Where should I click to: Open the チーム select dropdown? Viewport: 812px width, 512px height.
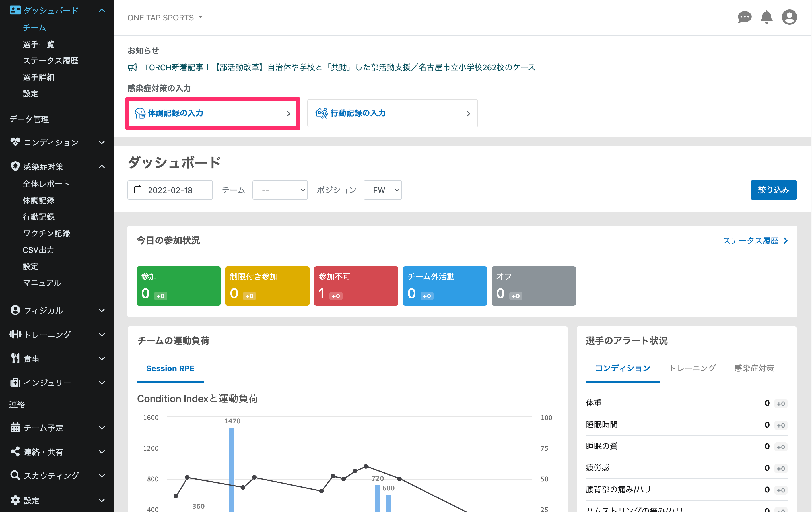(280, 190)
